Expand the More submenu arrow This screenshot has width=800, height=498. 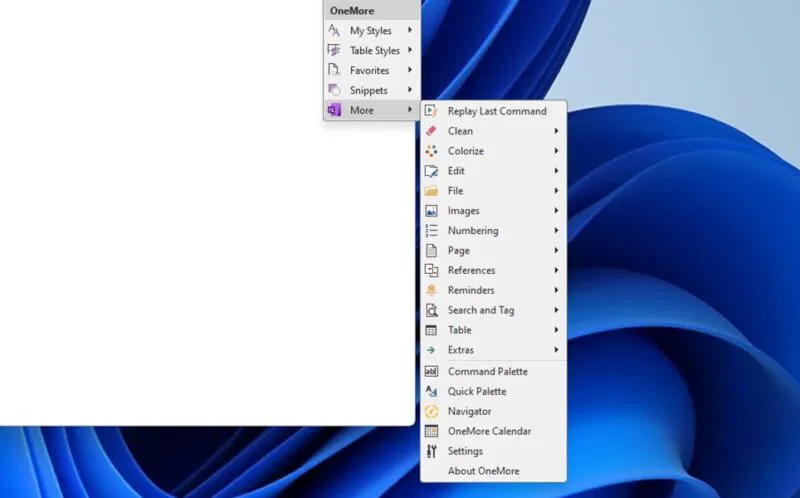point(410,110)
